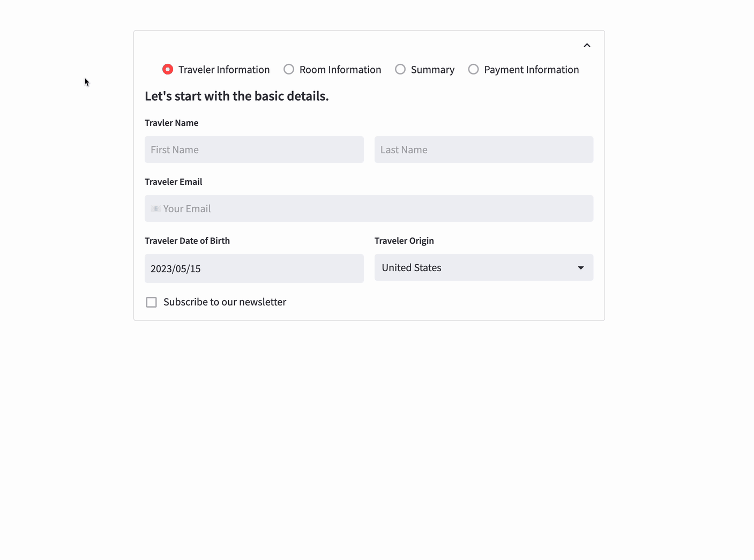Click the dropdown arrow next to United States
This screenshot has width=754, height=560.
point(580,267)
